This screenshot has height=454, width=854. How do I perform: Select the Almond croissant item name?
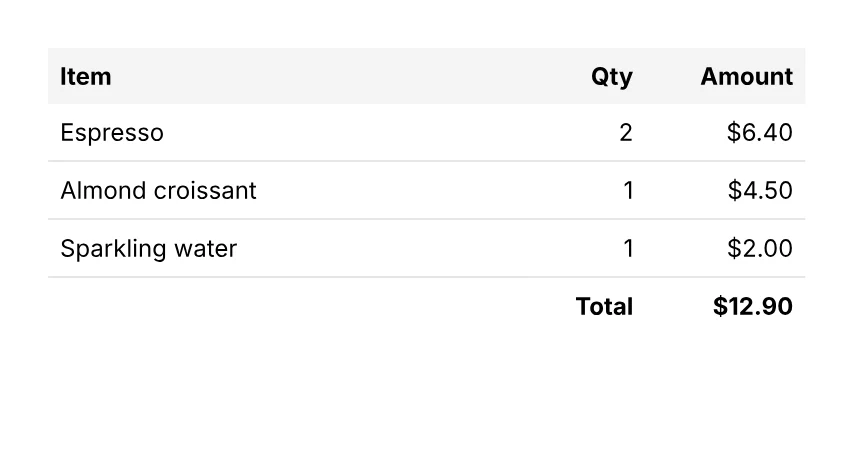tap(158, 191)
